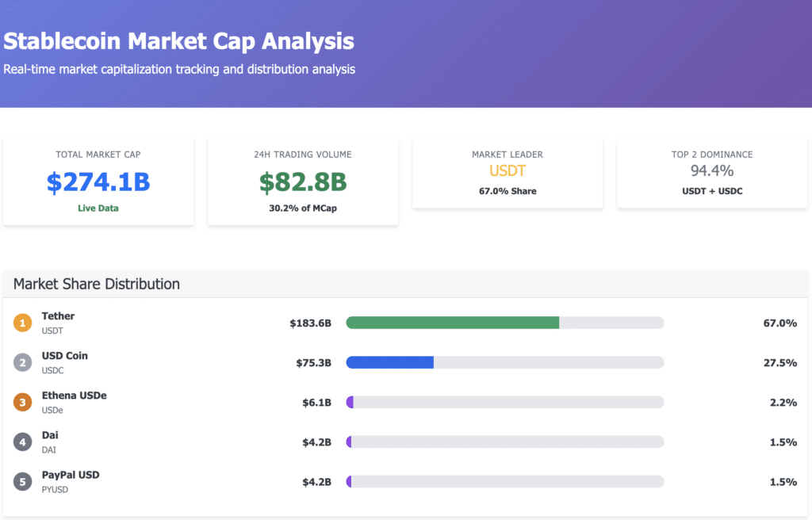Image resolution: width=812 pixels, height=520 pixels.
Task: Select the Stablecoin Market Cap Analysis title
Action: point(178,41)
